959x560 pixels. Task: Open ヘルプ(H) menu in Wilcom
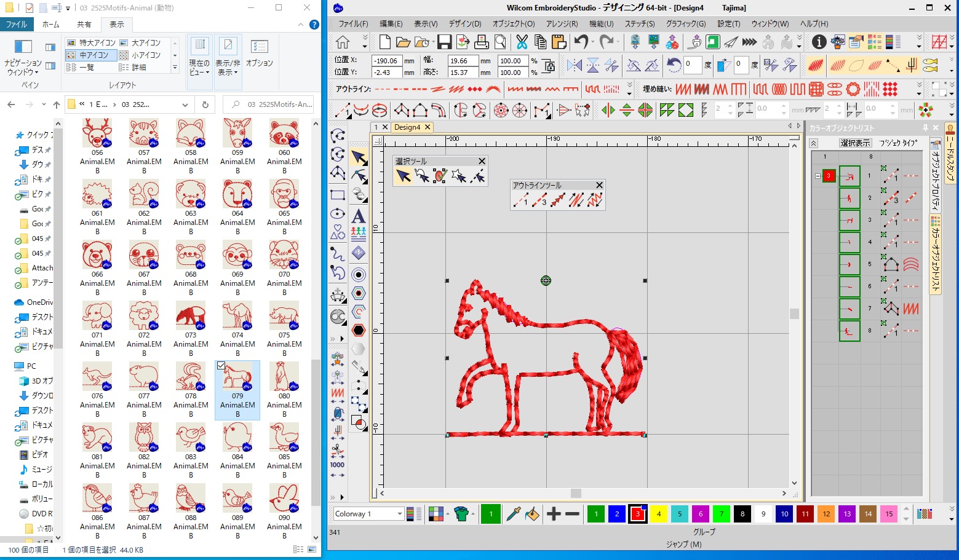[814, 23]
